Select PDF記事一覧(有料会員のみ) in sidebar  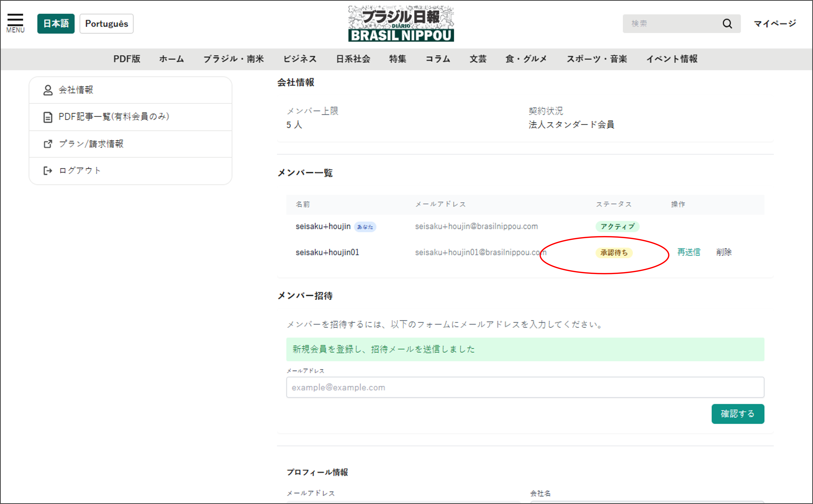(x=130, y=117)
